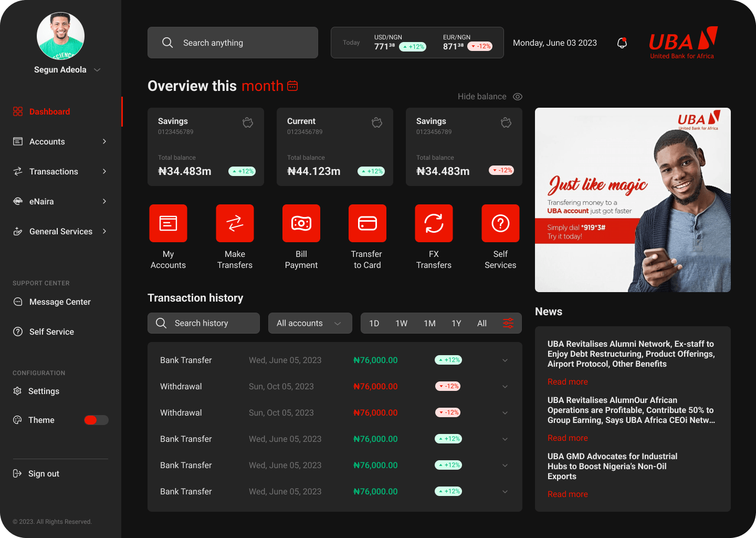Select the 1W time range
756x538 pixels.
pos(402,323)
